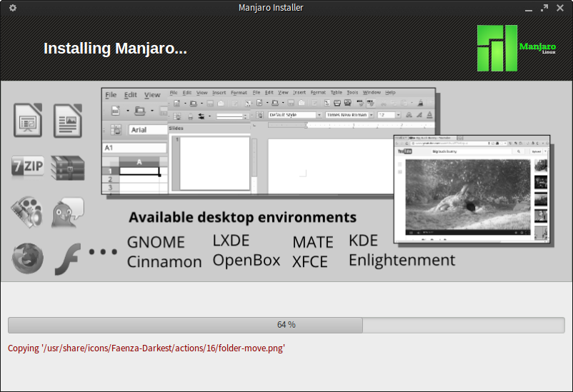Viewport: 573px width, 392px height.
Task: Open the gear menu in the title bar
Action: click(13, 8)
